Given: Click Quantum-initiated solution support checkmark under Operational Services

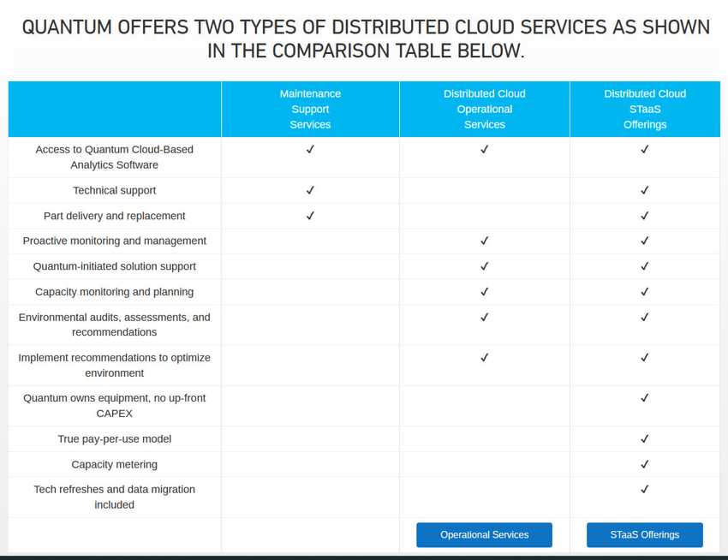Looking at the screenshot, I should pos(484,266).
